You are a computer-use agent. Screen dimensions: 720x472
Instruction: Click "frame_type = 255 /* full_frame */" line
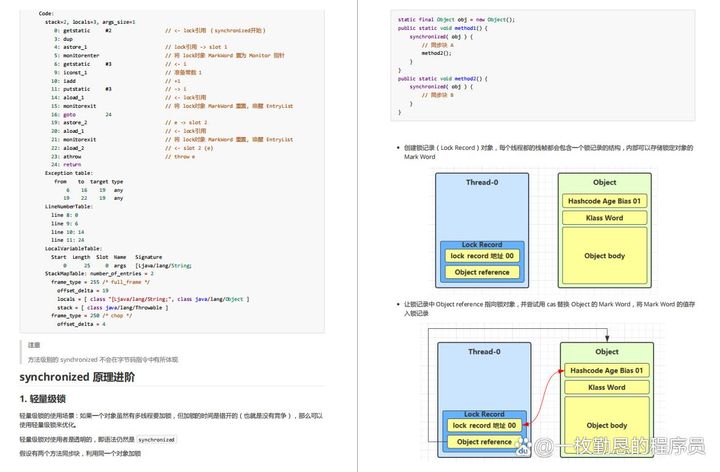[x=101, y=282]
